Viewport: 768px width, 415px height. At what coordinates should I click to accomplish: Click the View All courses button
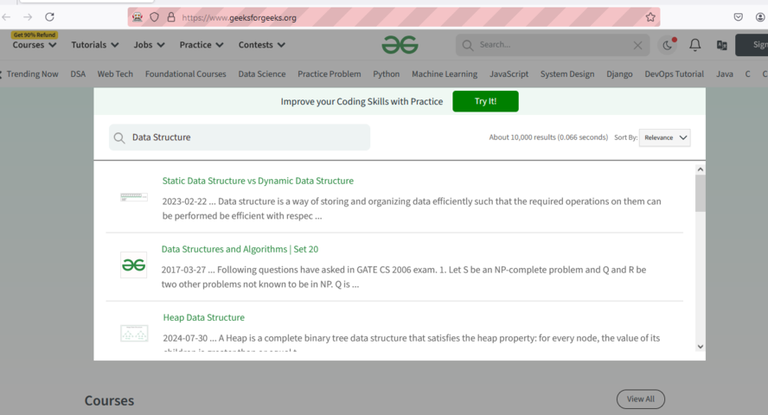(x=641, y=399)
